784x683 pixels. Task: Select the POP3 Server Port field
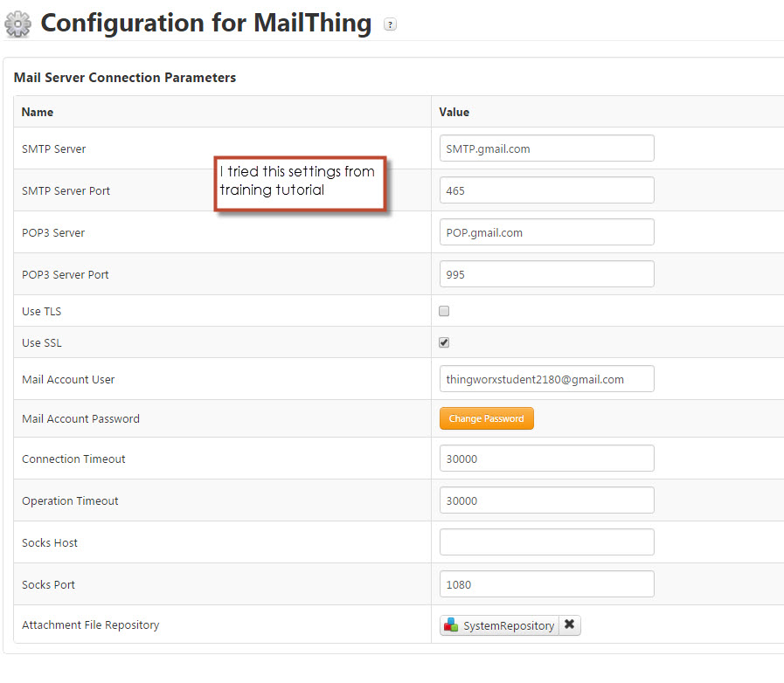546,273
